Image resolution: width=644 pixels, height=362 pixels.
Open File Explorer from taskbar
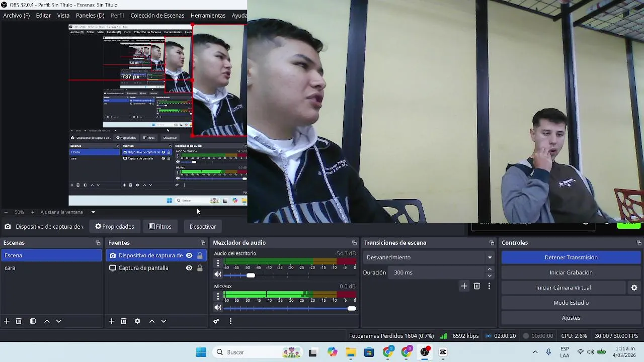tap(351, 352)
